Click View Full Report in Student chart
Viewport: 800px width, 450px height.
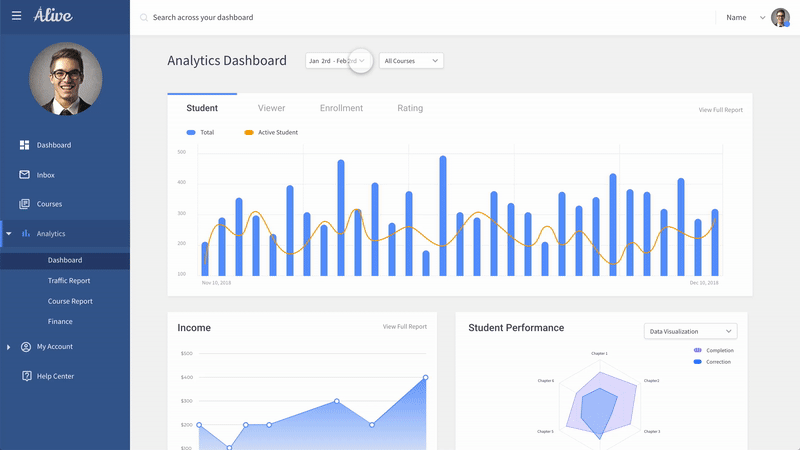[x=720, y=110]
